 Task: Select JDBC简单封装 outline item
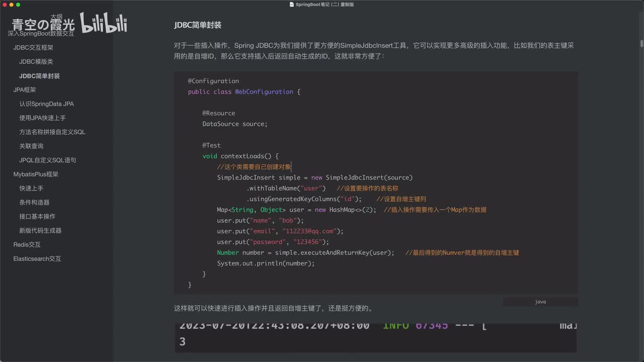40,76
